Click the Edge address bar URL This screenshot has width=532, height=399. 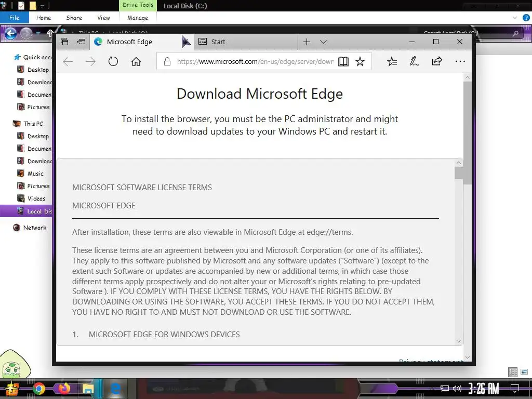coord(255,61)
